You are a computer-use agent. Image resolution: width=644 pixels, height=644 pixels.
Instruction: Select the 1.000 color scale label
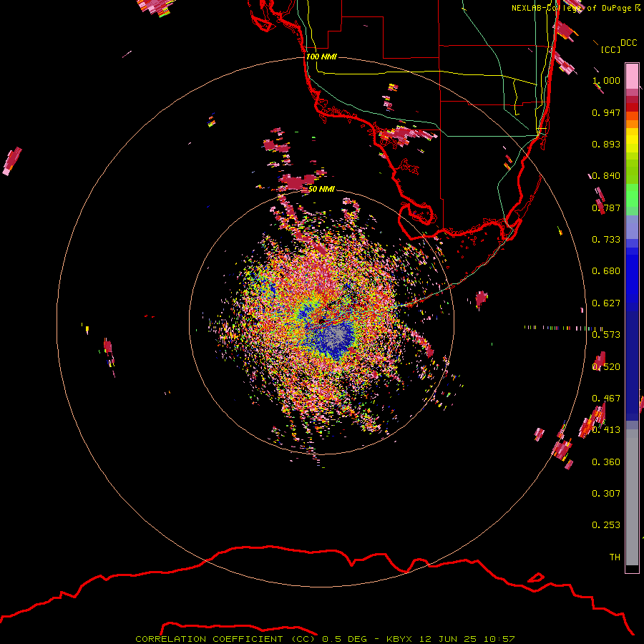[x=606, y=80]
